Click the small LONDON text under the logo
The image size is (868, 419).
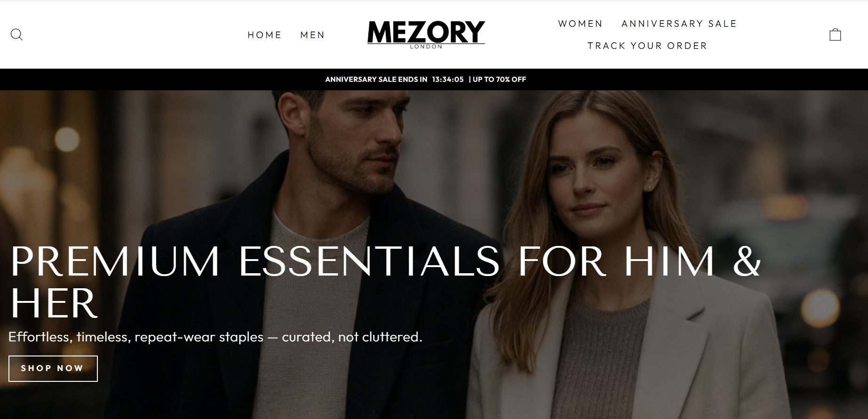[x=426, y=47]
